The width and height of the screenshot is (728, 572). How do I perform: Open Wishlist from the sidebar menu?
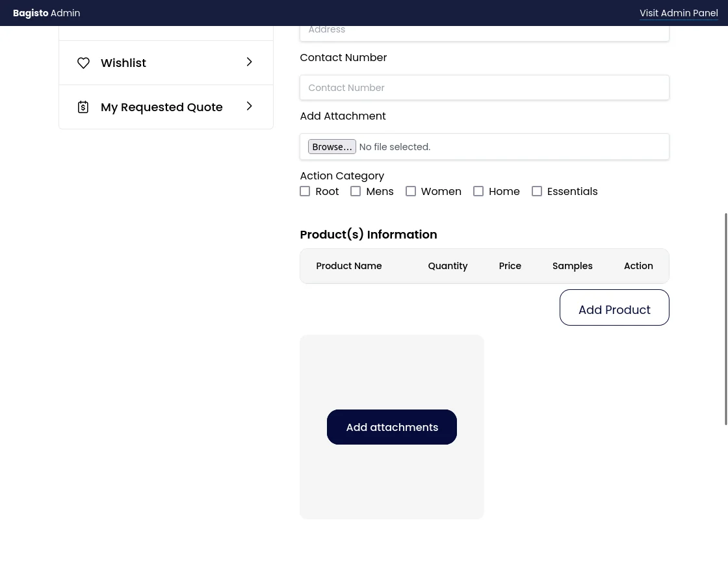tap(123, 63)
